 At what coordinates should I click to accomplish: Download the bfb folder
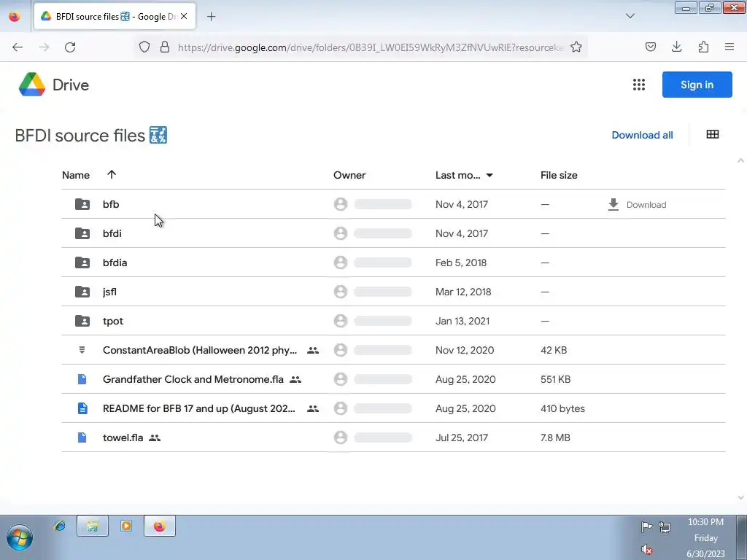pyautogui.click(x=637, y=205)
